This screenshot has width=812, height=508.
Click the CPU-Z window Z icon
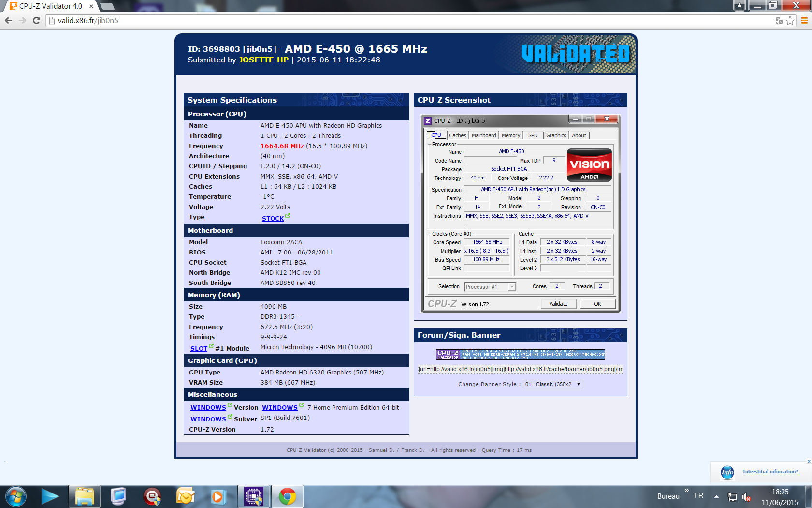[428, 120]
